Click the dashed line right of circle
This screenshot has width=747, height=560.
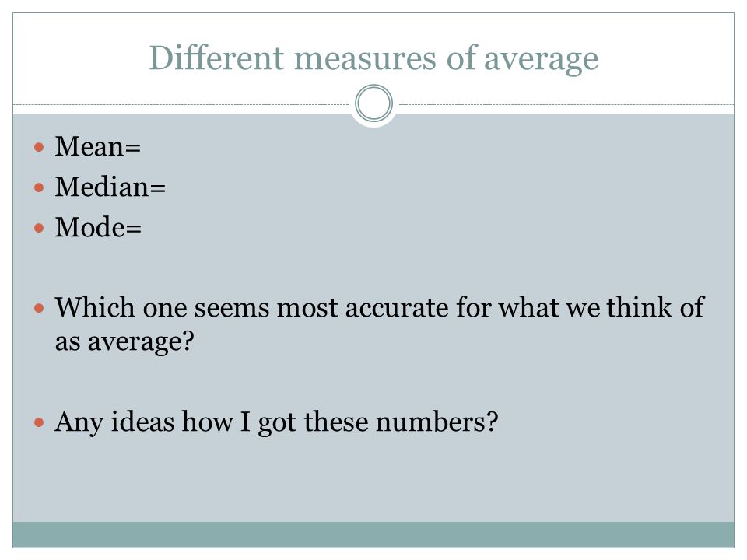[566, 104]
